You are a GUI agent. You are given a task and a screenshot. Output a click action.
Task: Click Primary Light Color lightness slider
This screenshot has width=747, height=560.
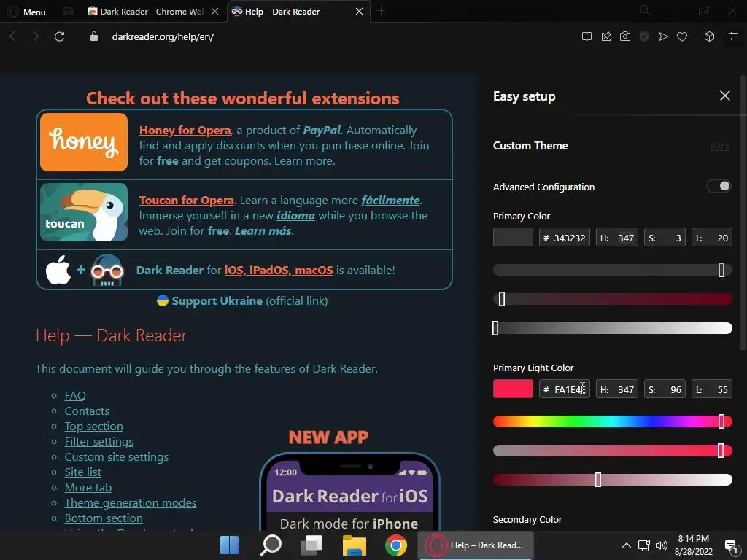(613, 480)
